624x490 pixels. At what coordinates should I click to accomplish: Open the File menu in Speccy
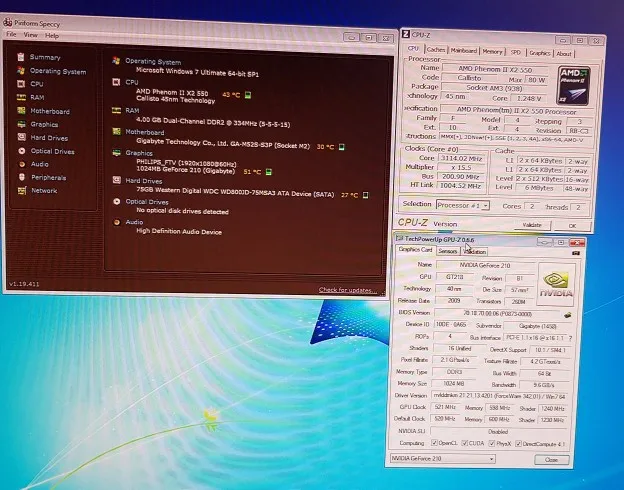[x=11, y=34]
